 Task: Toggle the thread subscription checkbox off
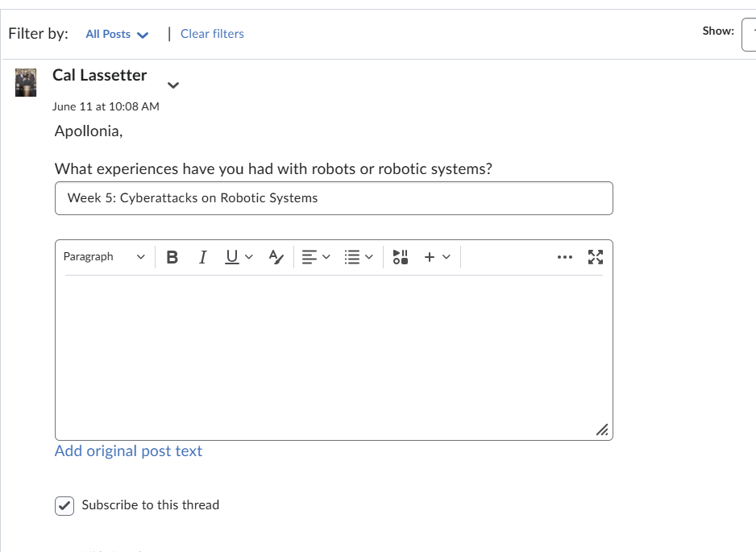[x=64, y=505]
